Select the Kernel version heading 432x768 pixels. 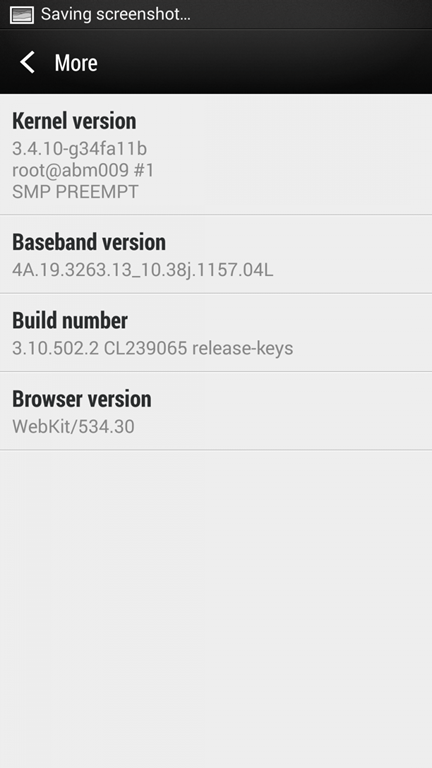(x=74, y=121)
